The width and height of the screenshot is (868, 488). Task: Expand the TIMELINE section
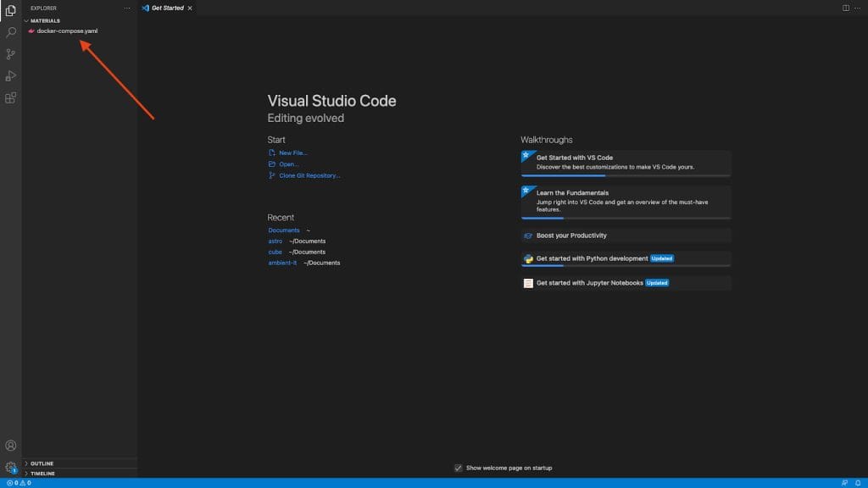[x=42, y=474]
